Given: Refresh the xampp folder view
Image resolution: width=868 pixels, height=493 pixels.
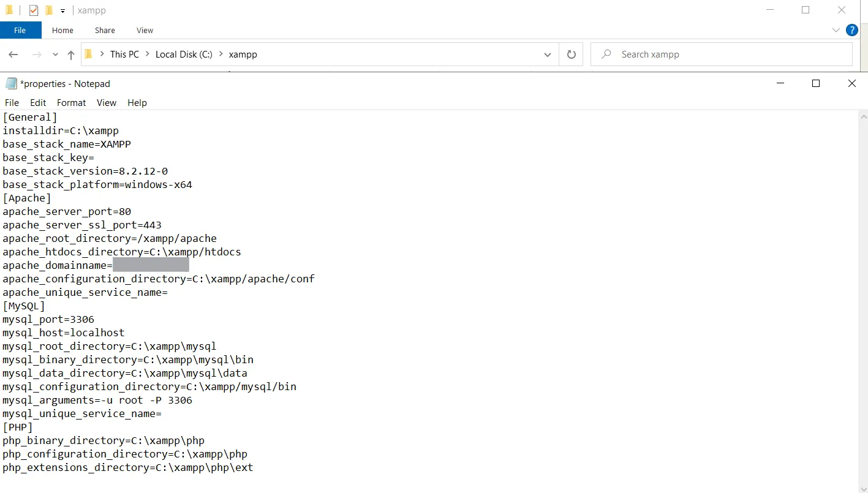Looking at the screenshot, I should point(571,55).
